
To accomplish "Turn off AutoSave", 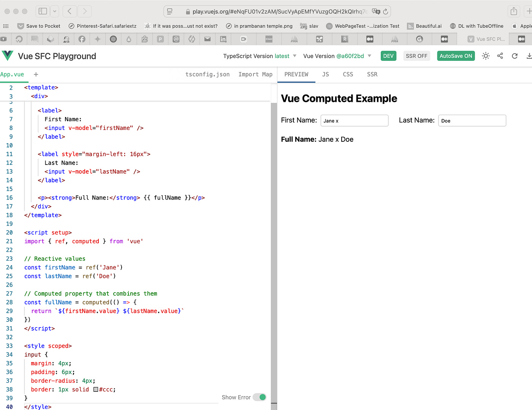I will (x=456, y=55).
